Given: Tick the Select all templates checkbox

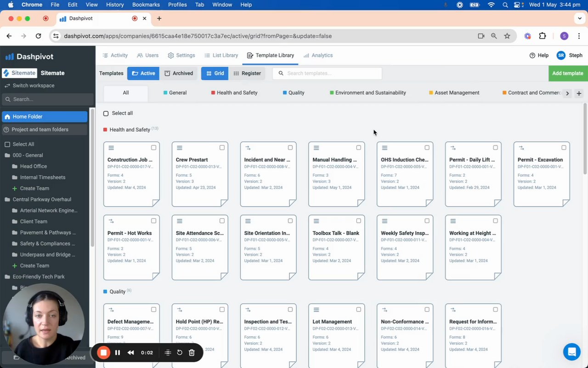Looking at the screenshot, I should coord(106,114).
